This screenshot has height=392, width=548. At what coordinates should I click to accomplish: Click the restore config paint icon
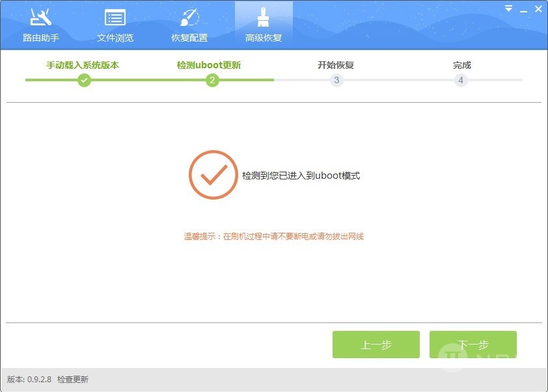(x=189, y=17)
